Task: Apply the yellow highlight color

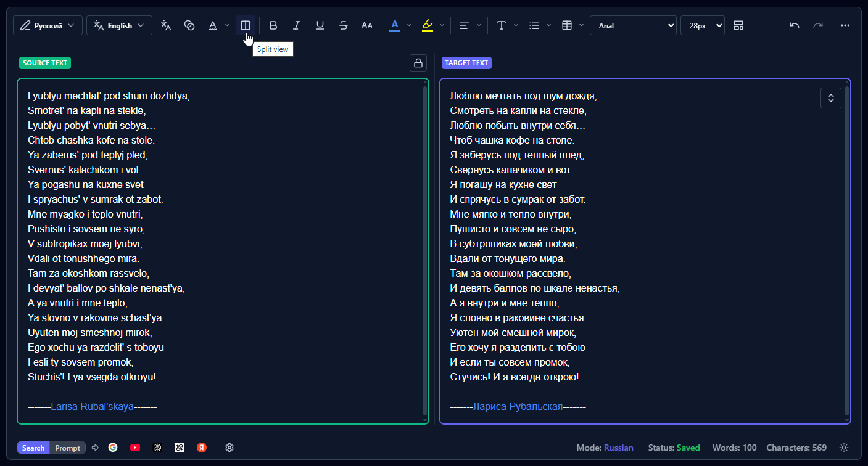Action: click(x=428, y=25)
